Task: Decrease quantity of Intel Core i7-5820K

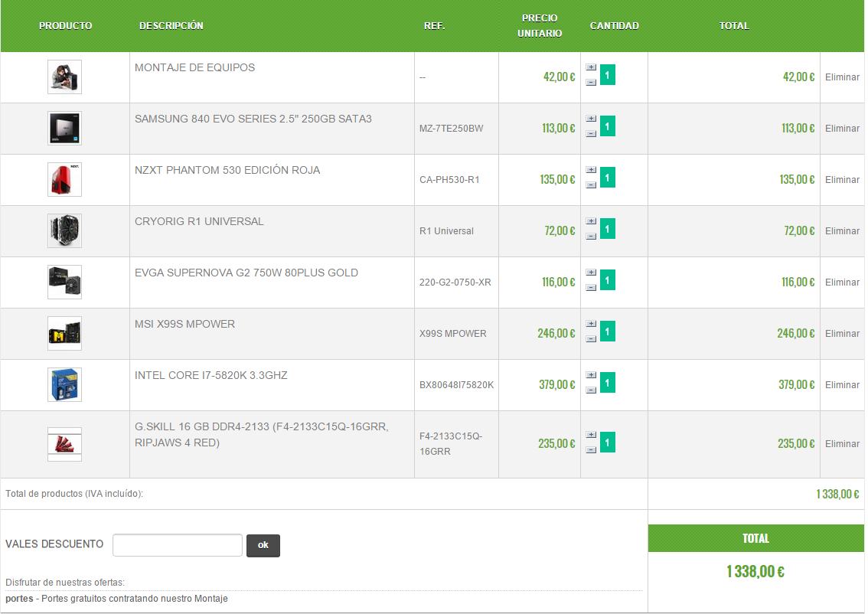Action: (x=591, y=390)
